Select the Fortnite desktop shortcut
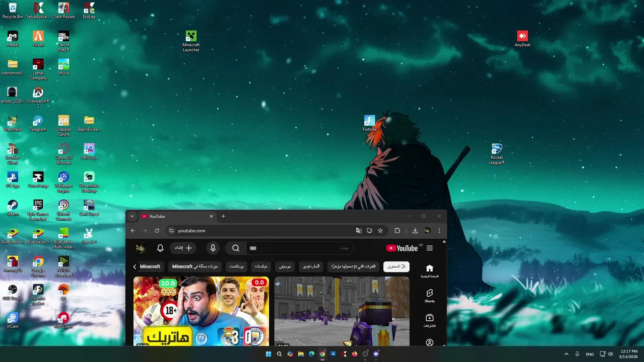The image size is (644, 362). click(369, 123)
